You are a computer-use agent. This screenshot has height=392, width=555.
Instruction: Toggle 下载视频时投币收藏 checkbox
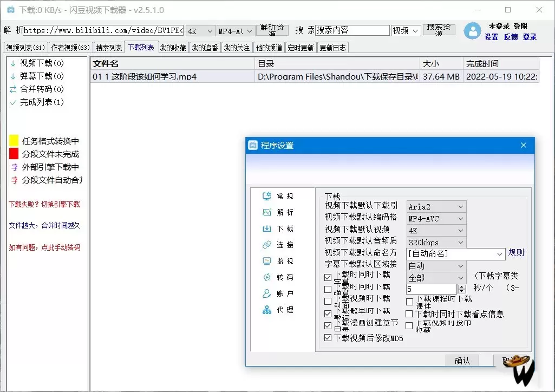tap(409, 326)
